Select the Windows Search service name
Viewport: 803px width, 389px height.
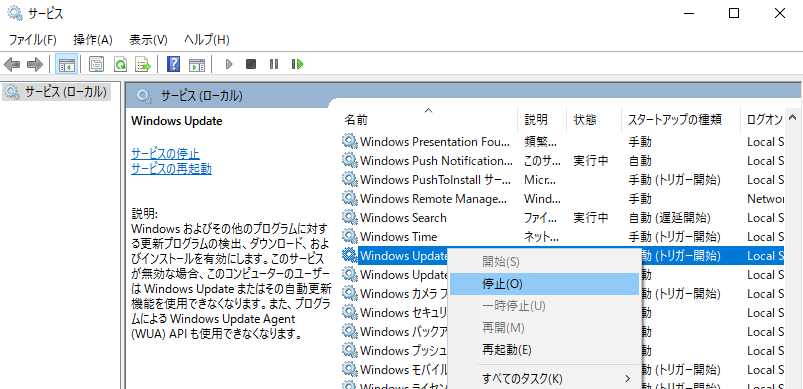tap(403, 218)
